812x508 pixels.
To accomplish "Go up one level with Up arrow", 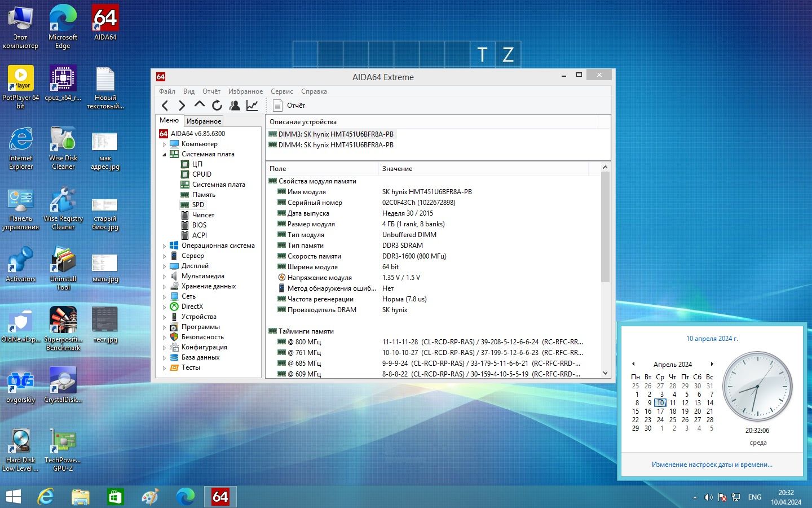I will tap(199, 105).
